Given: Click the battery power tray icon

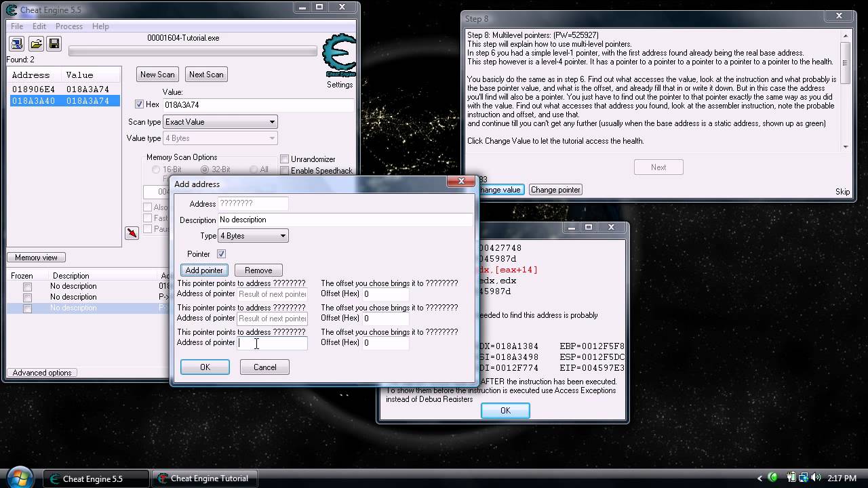Looking at the screenshot, I should tap(791, 479).
